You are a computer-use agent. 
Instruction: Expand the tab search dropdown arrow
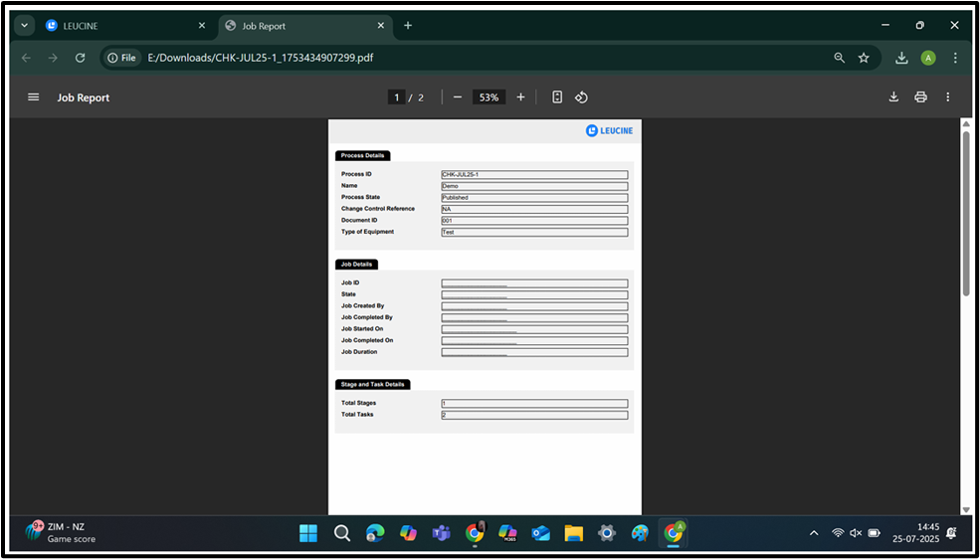[x=24, y=26]
